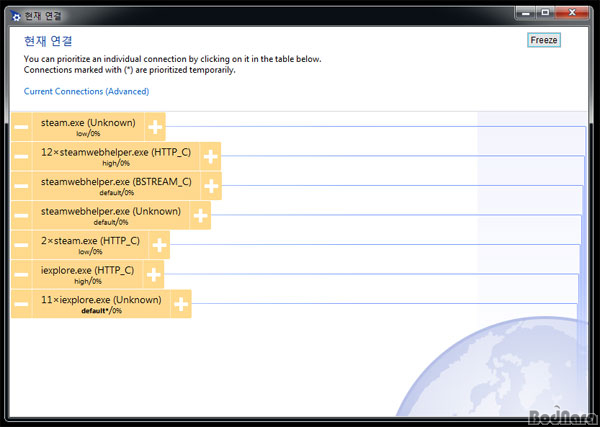
Task: Close the 현재 연결 window
Action: point(572,13)
